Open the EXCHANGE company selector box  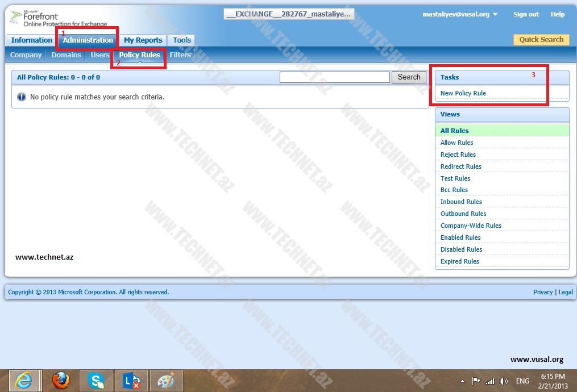coord(288,14)
